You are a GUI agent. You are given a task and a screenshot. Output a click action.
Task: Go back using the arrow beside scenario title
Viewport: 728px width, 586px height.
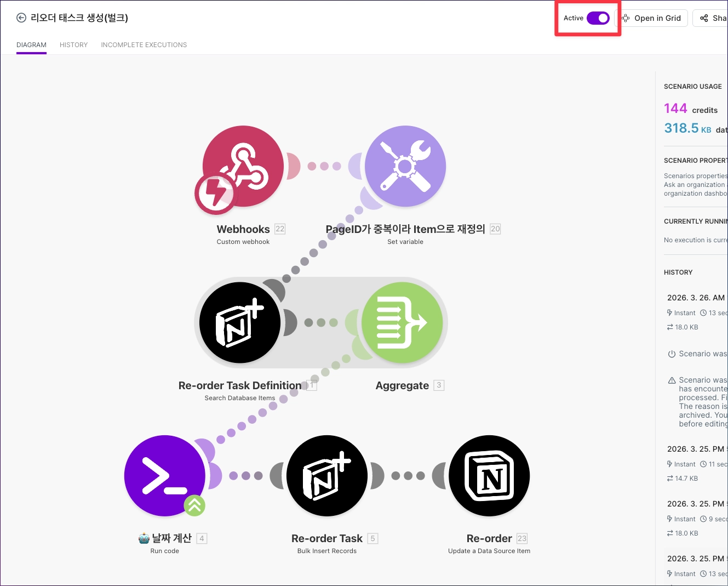click(x=21, y=18)
